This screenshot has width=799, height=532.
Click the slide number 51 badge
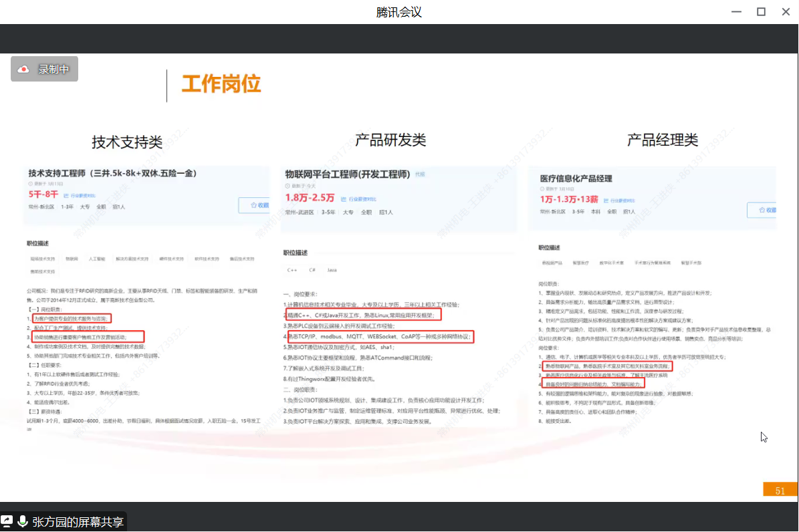(x=780, y=491)
